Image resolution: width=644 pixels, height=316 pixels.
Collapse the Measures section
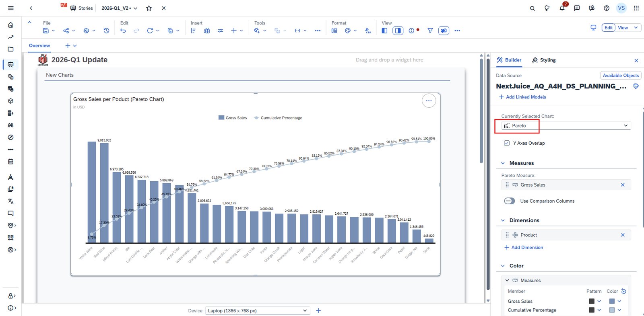click(x=503, y=163)
